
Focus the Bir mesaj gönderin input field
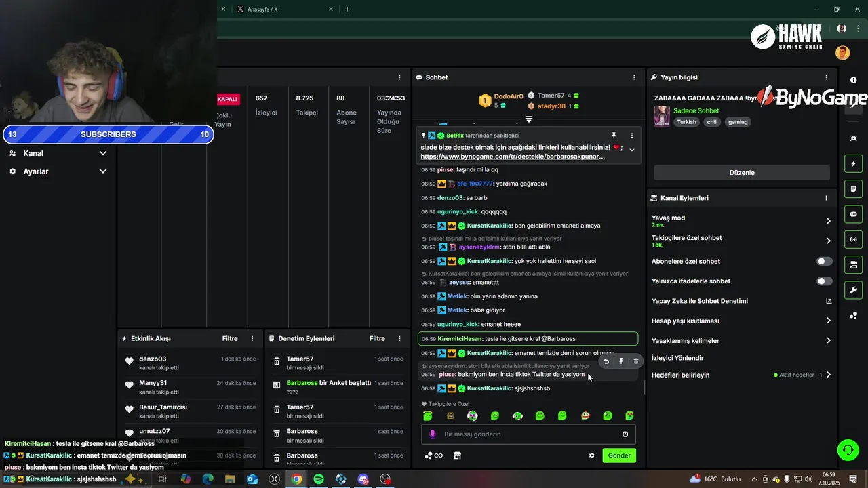click(x=528, y=434)
